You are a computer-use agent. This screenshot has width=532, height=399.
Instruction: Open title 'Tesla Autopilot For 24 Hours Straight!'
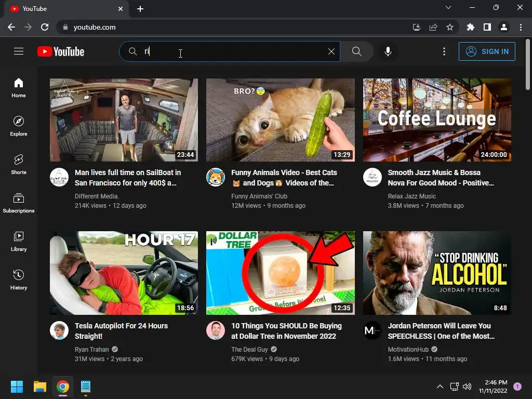[x=121, y=331]
